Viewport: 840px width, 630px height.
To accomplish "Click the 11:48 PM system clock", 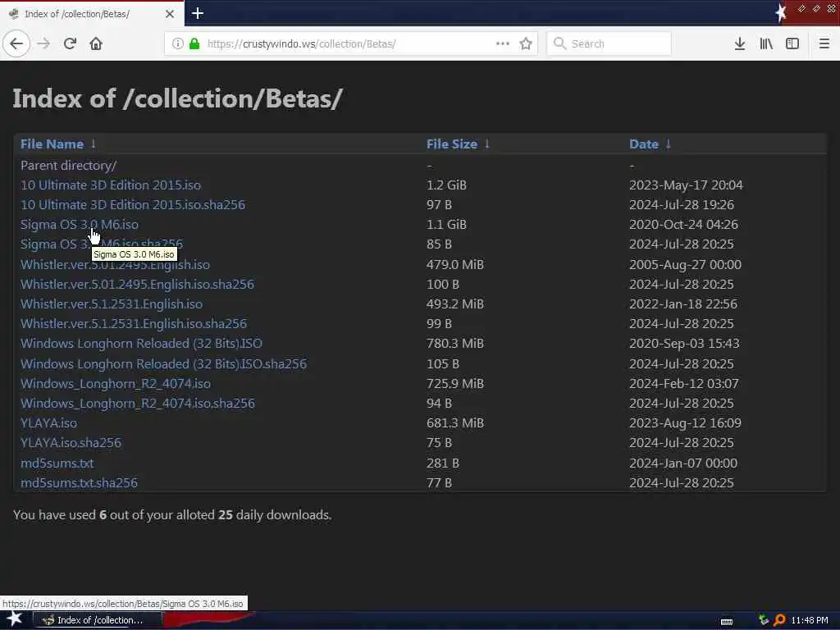I will (810, 620).
